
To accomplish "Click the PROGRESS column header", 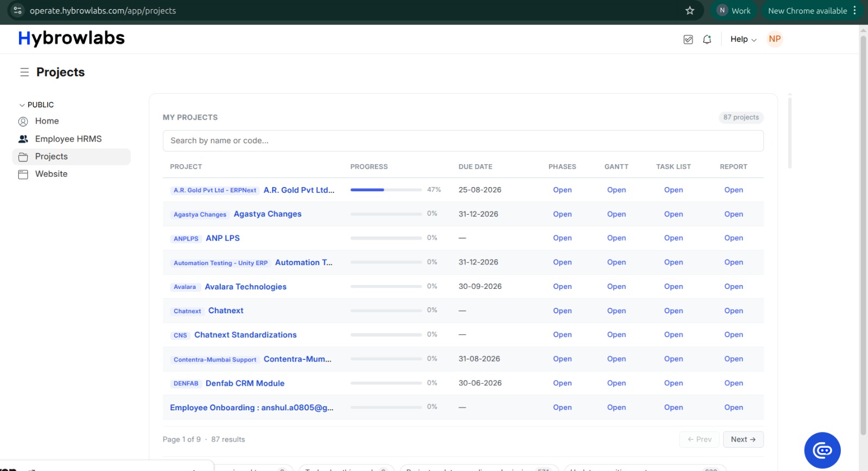I will pos(369,167).
